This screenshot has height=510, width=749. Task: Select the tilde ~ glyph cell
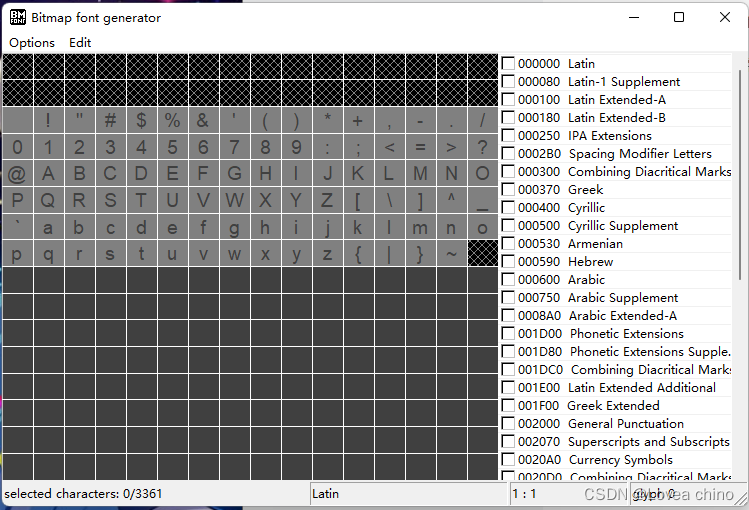pos(451,254)
